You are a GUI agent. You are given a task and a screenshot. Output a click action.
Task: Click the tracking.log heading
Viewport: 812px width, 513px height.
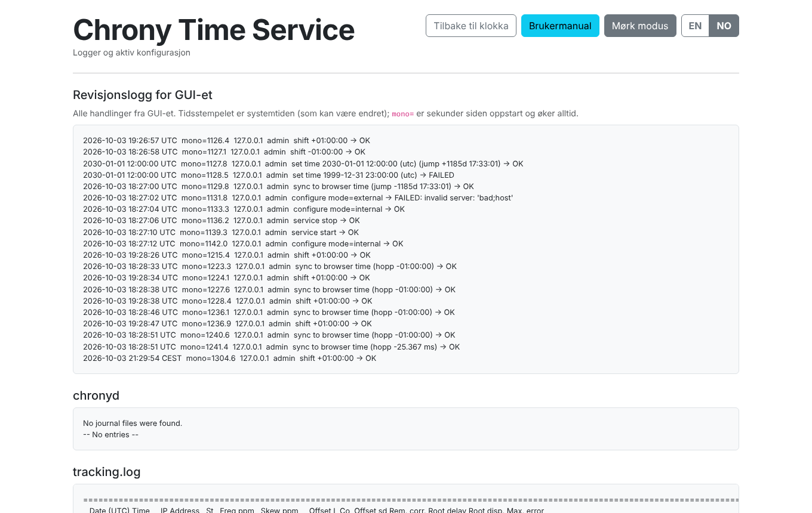[107, 472]
